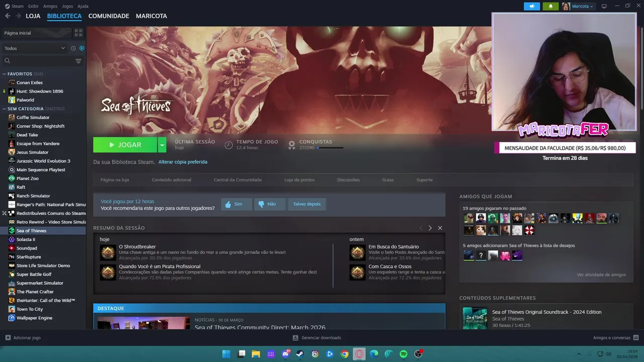Sort library by recent activity clock icon
This screenshot has width=644, height=362.
click(73, 48)
